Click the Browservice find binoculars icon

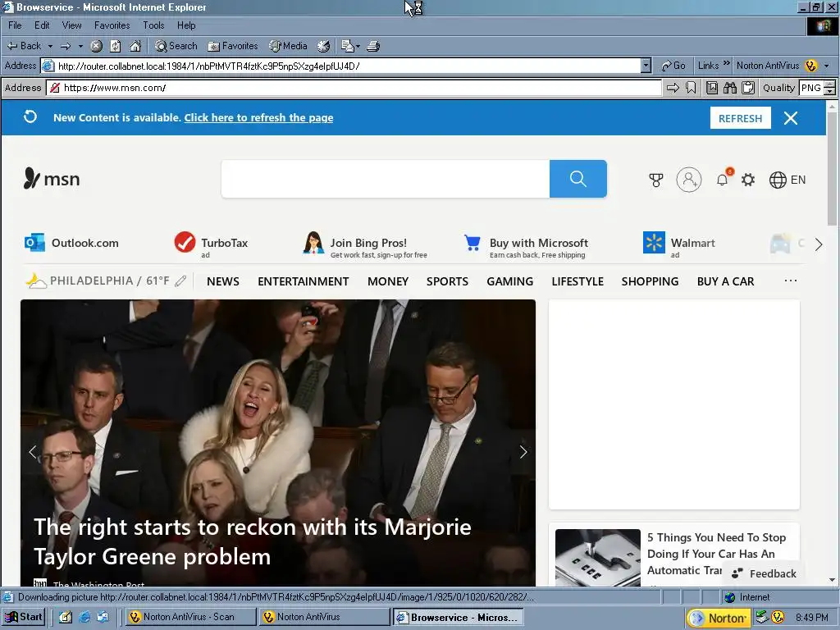729,88
